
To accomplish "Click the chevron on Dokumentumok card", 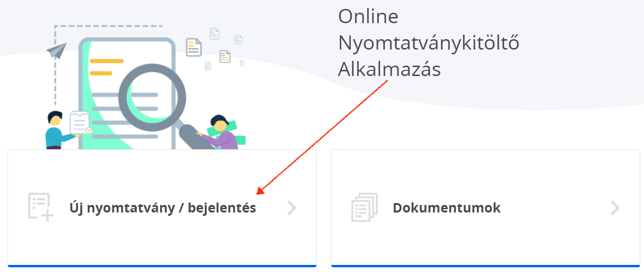I will click(x=615, y=208).
